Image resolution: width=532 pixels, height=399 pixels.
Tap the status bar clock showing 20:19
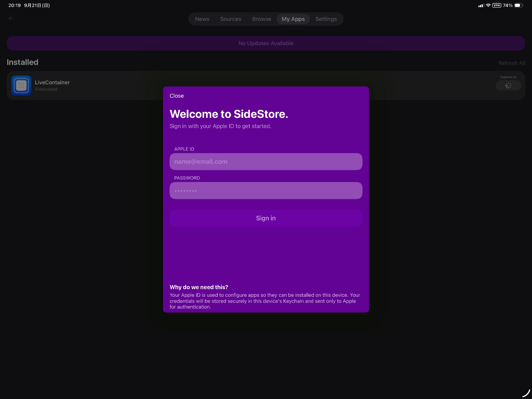(14, 5)
